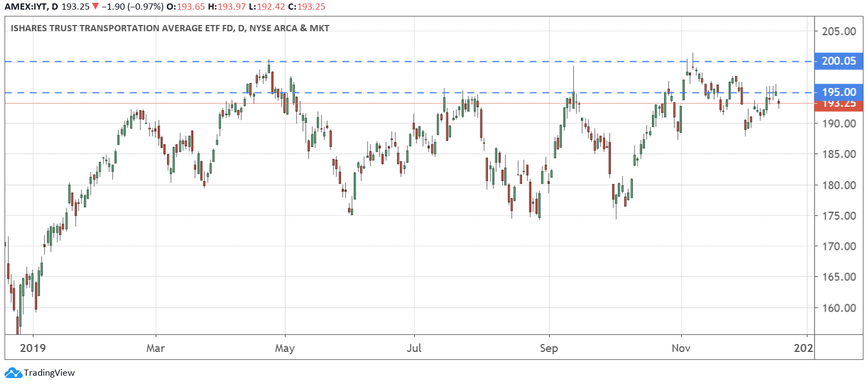Image resolution: width=868 pixels, height=386 pixels.
Task: Click the 200.05 blue price label
Action: click(838, 61)
